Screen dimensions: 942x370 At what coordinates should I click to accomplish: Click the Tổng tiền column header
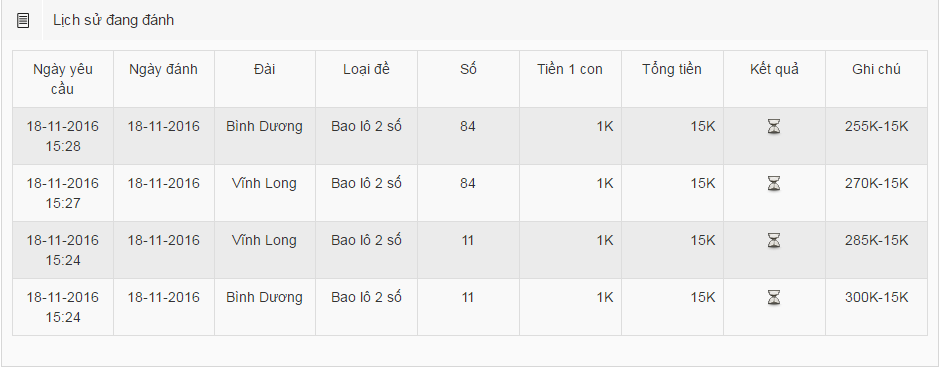(673, 79)
